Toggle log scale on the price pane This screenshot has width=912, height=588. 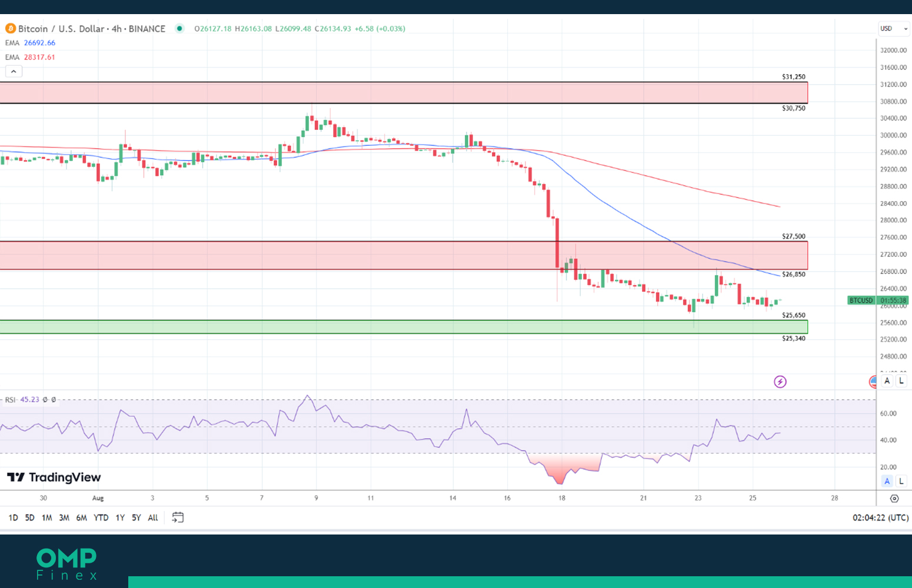click(x=901, y=381)
